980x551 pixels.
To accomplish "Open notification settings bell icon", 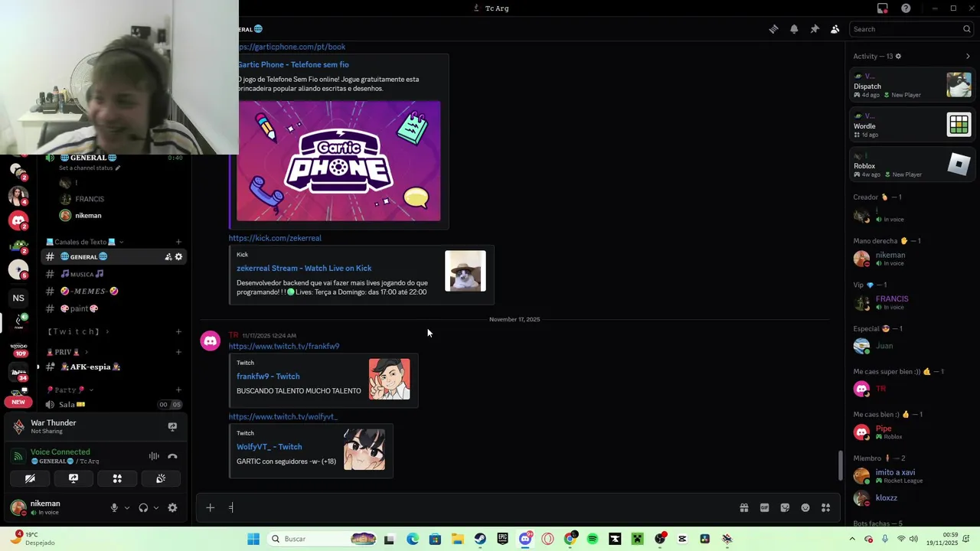I will (x=794, y=29).
